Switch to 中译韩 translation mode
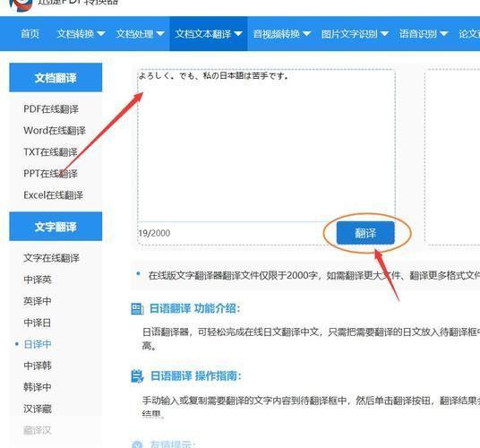This screenshot has height=448, width=480. pos(38,366)
